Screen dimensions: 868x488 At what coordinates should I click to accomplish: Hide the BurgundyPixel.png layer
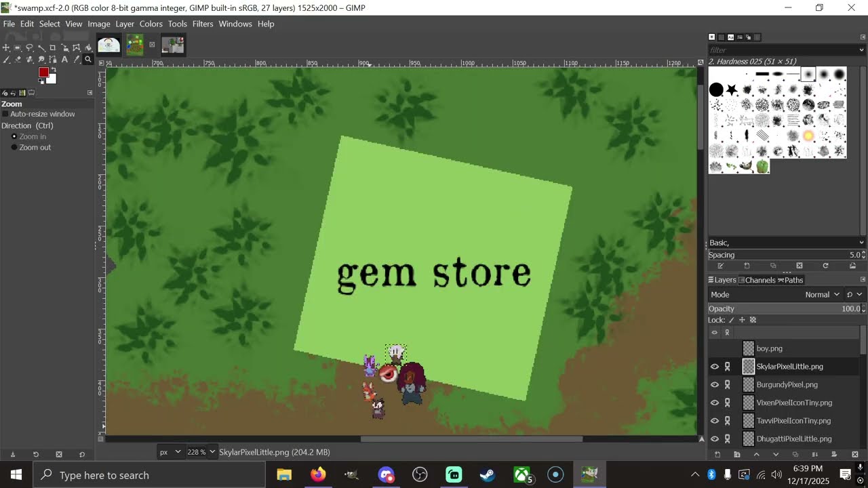click(x=714, y=385)
